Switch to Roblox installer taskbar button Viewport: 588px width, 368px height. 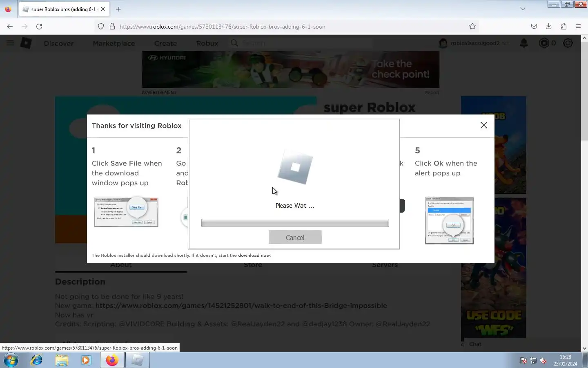coord(138,360)
